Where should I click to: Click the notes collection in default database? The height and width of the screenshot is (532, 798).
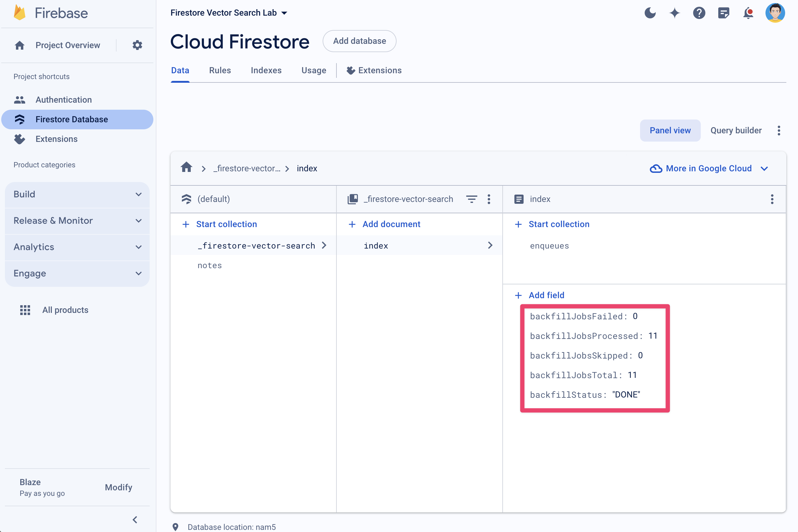210,265
